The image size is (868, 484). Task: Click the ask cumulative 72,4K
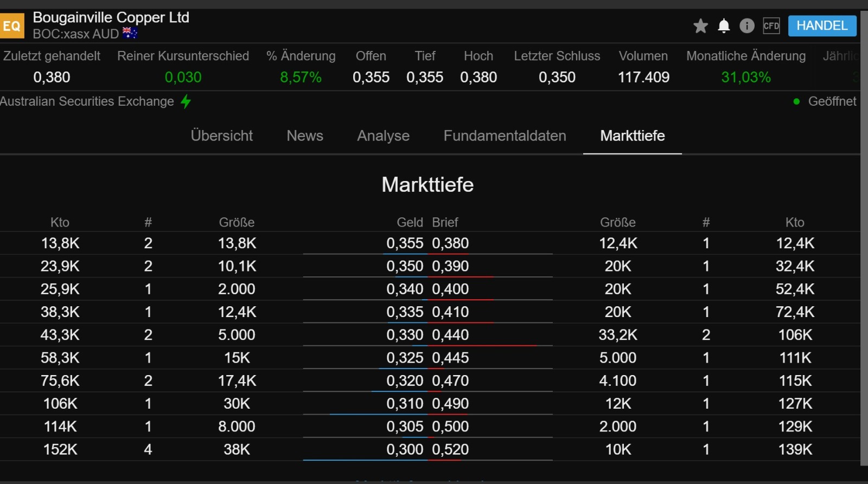[795, 312]
